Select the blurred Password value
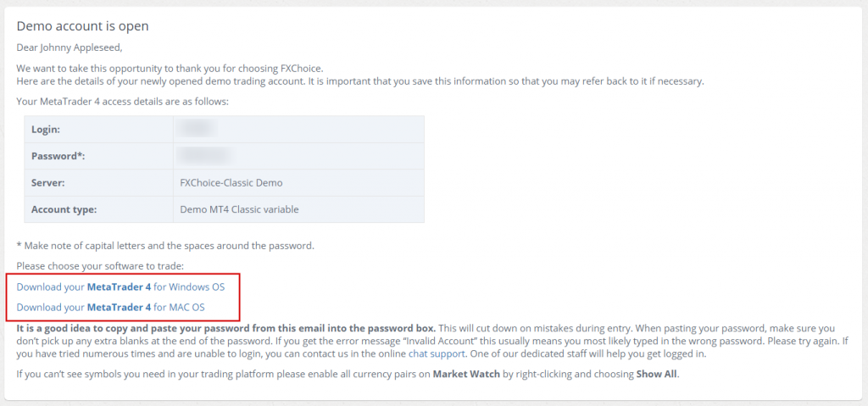 coord(203,156)
